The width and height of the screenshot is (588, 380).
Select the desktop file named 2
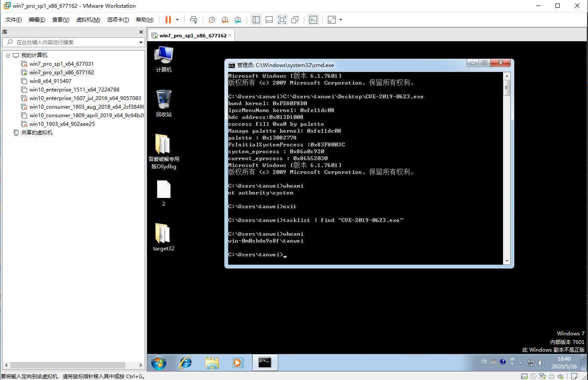point(164,193)
